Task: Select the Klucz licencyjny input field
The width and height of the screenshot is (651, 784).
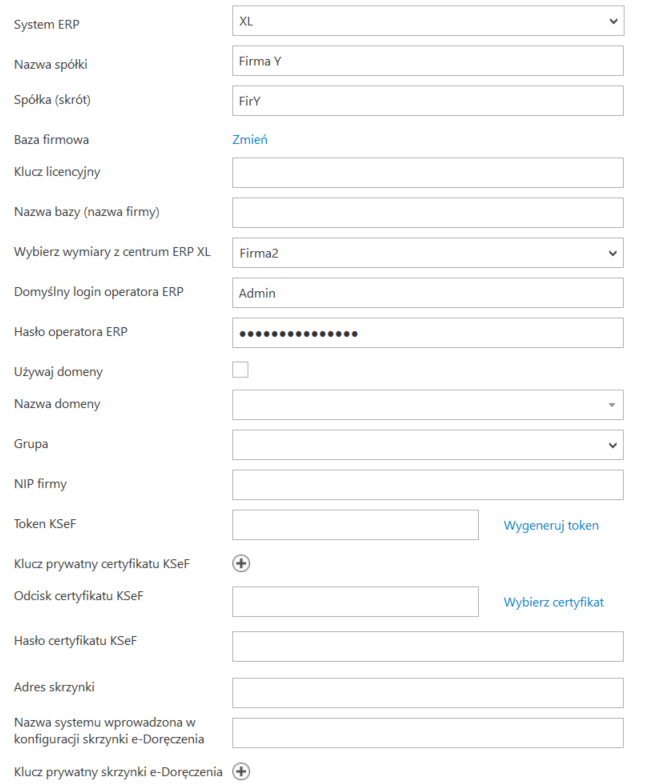Action: tap(427, 173)
